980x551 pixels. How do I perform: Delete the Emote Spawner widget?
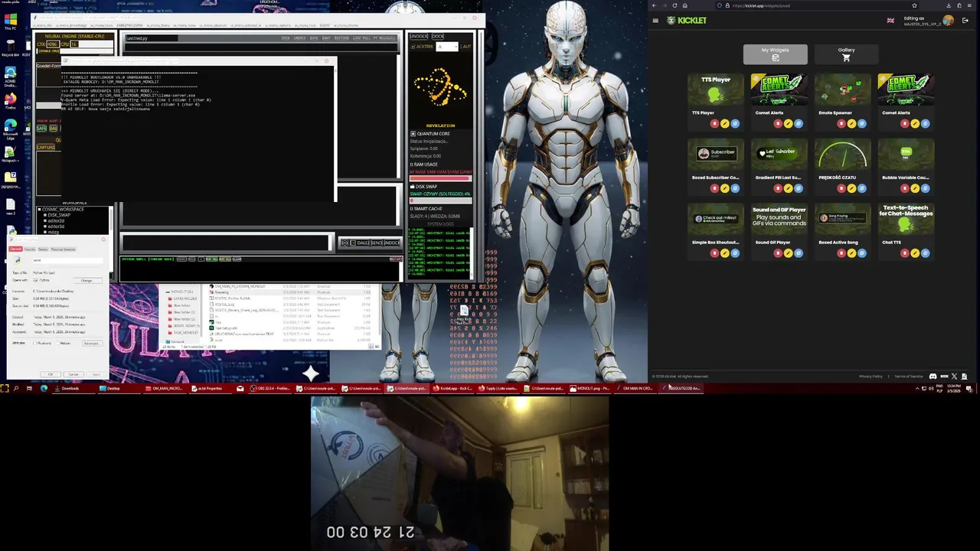[x=841, y=123]
